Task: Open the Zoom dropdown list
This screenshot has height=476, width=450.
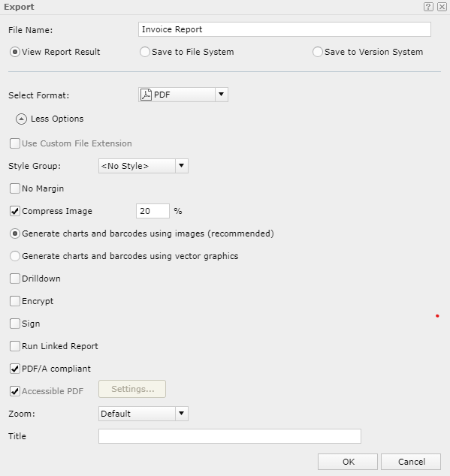Action: click(143, 414)
